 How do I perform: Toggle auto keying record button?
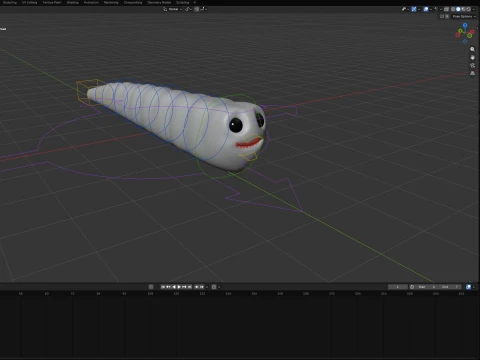(151, 287)
